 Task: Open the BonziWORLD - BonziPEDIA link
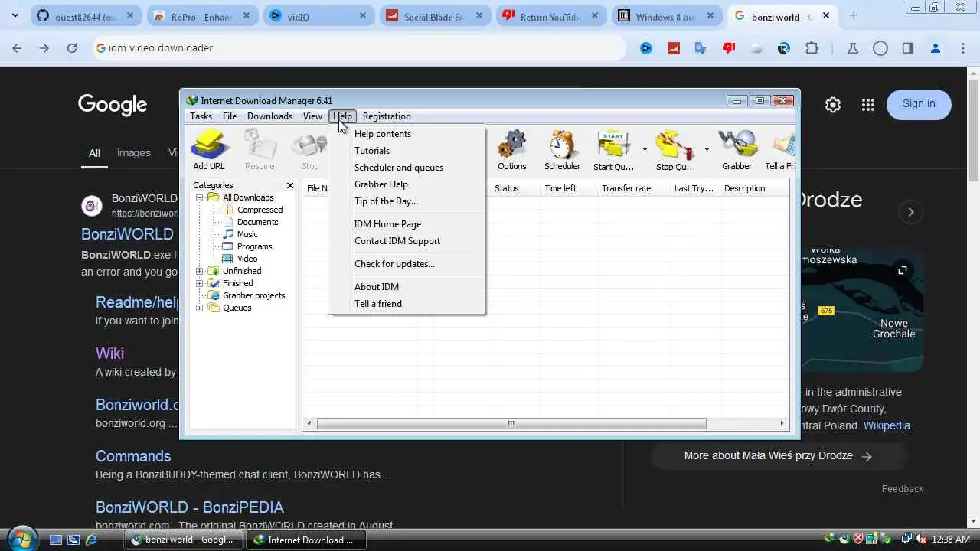(190, 507)
